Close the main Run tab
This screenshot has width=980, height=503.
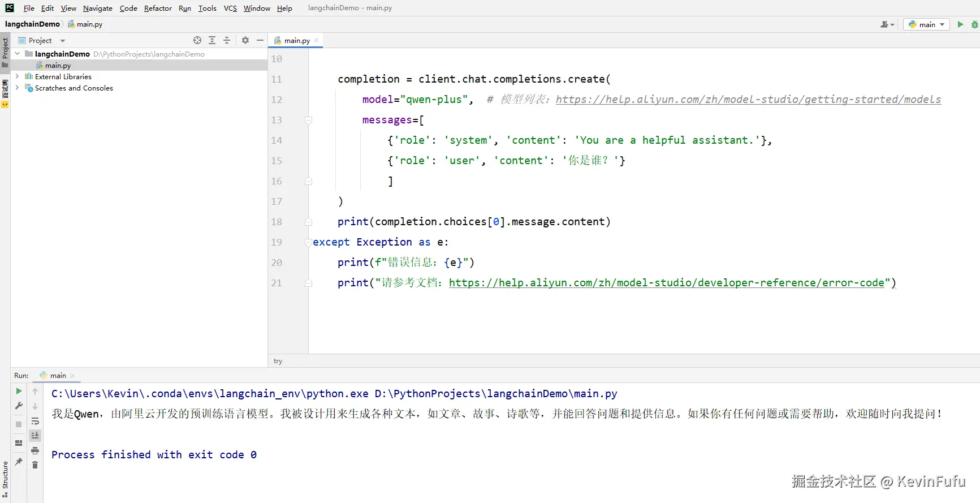pyautogui.click(x=72, y=376)
